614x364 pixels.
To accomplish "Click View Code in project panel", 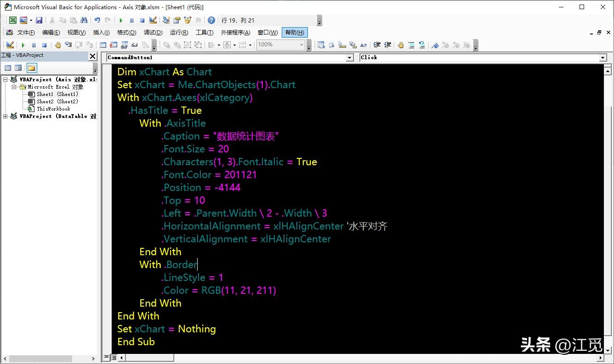I will click(x=8, y=68).
